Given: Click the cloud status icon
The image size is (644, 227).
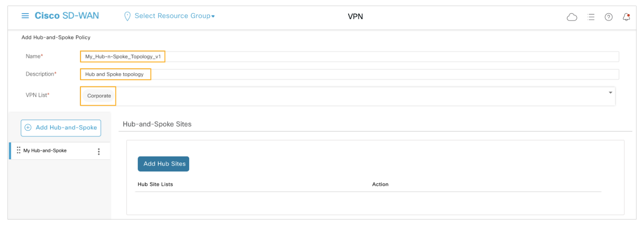Looking at the screenshot, I should (x=572, y=17).
